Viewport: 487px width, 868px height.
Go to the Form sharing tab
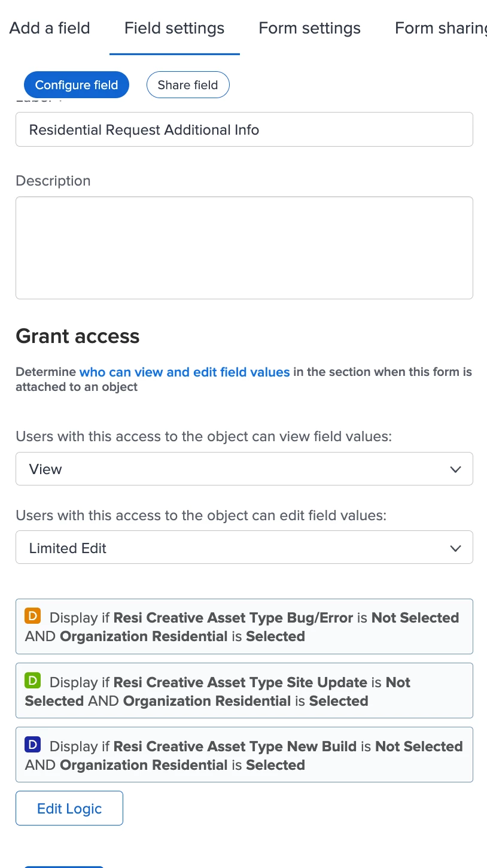coord(440,28)
